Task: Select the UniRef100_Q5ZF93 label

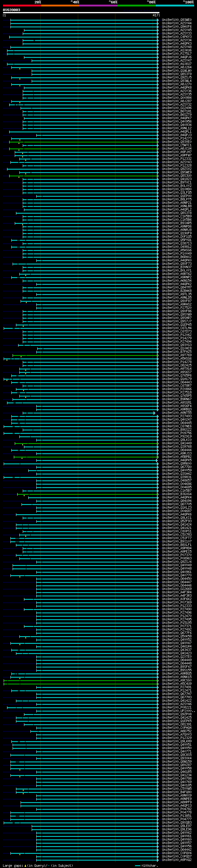Action: (x=176, y=521)
